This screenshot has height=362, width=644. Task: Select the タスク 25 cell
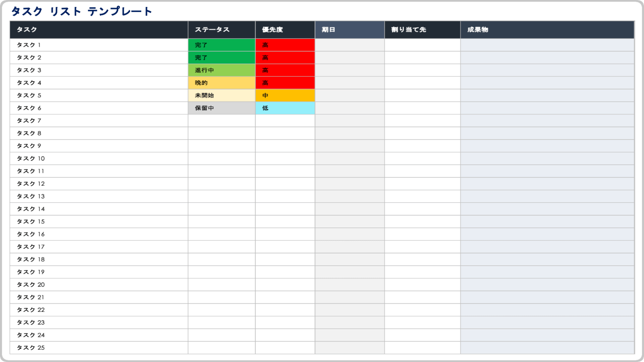pos(99,348)
